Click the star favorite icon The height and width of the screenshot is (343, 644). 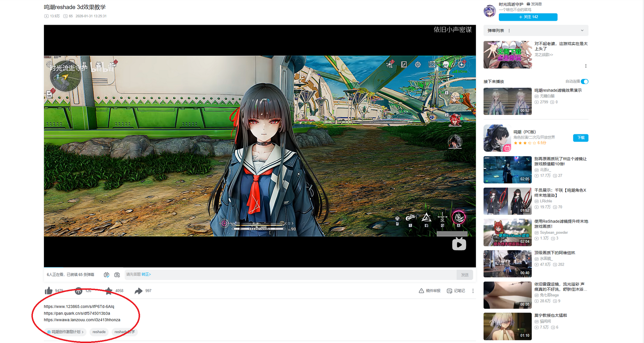point(109,291)
